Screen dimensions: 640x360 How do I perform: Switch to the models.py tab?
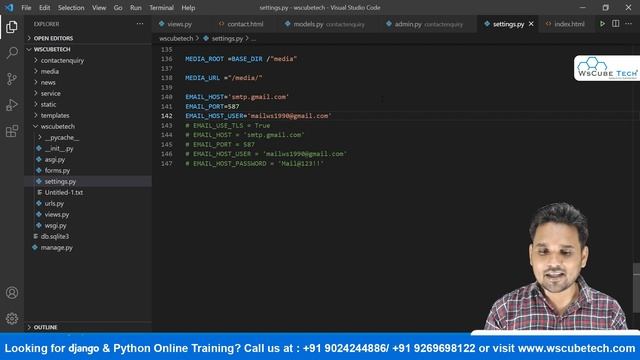tap(327, 24)
